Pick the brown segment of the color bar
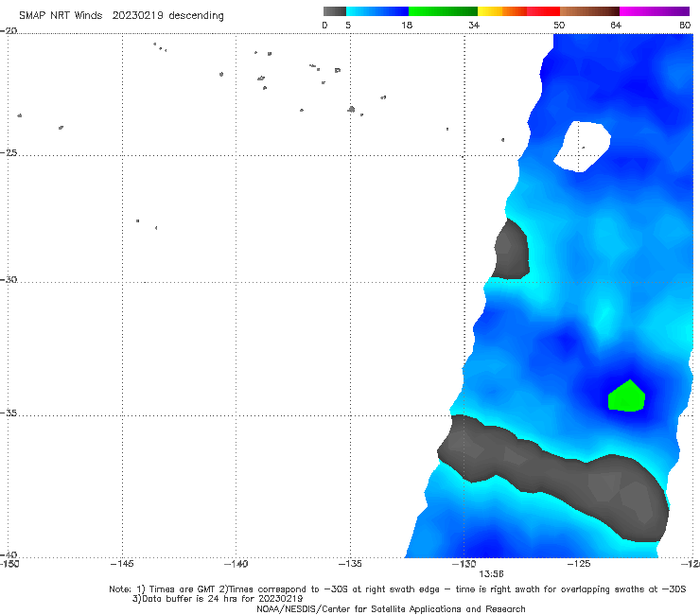700x615 pixels. pyautogui.click(x=589, y=11)
